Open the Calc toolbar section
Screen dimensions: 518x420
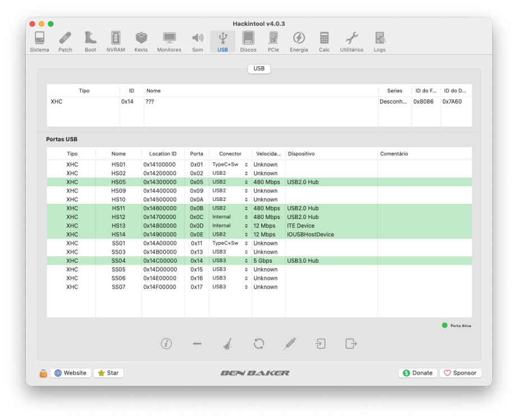pyautogui.click(x=324, y=41)
